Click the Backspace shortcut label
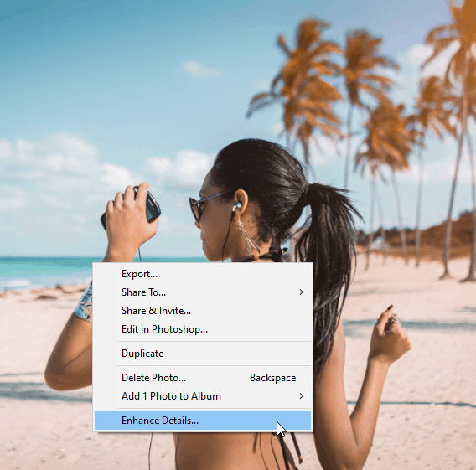476x470 pixels. coord(272,378)
